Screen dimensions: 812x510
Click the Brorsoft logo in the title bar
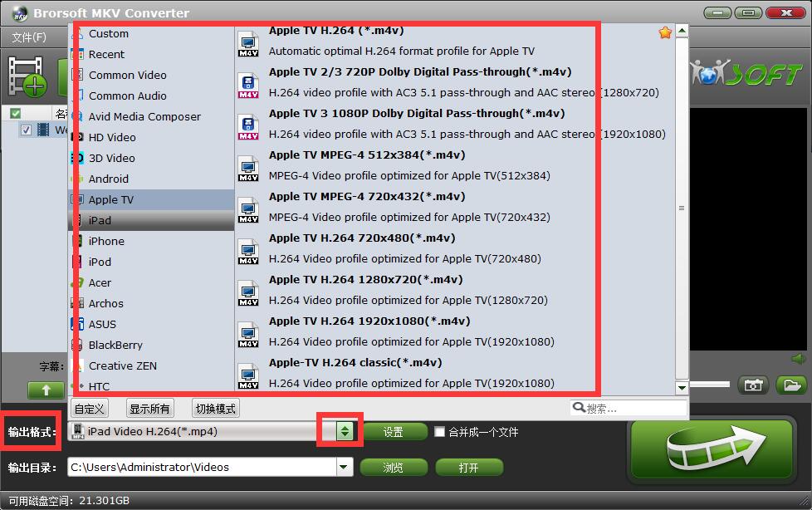pyautogui.click(x=18, y=12)
